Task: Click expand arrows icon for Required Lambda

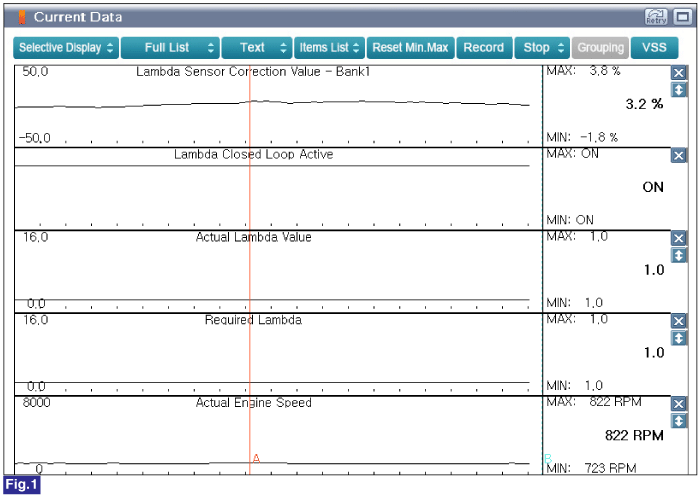Action: pyautogui.click(x=679, y=338)
